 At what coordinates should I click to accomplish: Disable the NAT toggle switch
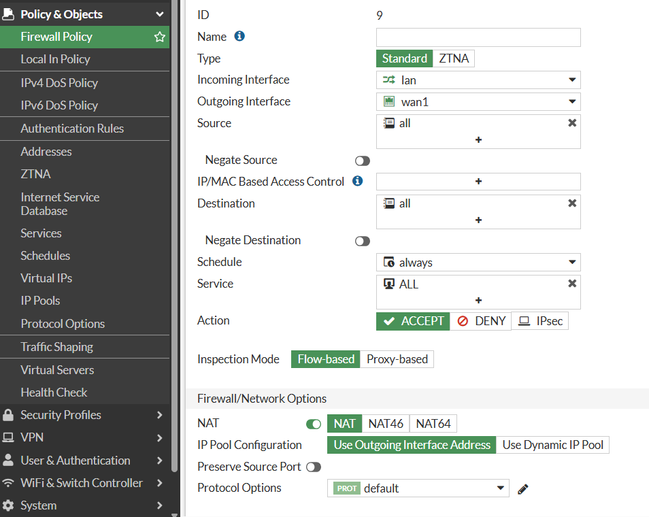coord(314,424)
